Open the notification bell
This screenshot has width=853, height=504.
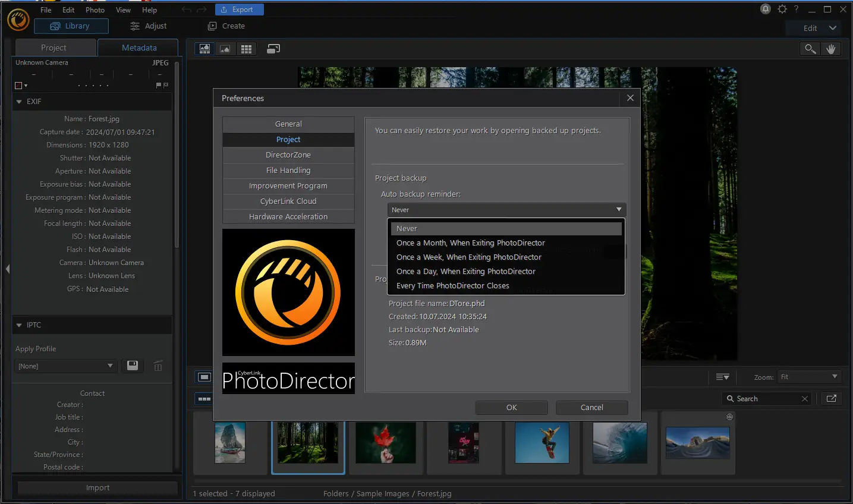point(766,9)
